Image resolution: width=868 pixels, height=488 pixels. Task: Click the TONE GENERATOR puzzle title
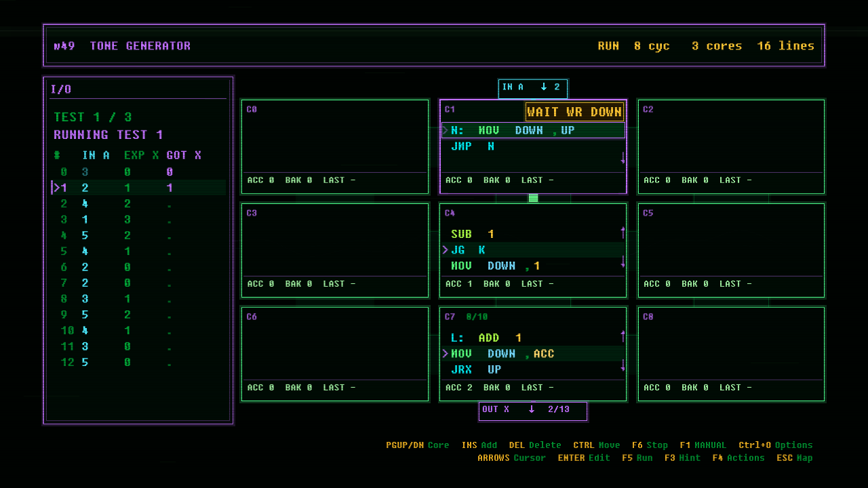pyautogui.click(x=140, y=46)
